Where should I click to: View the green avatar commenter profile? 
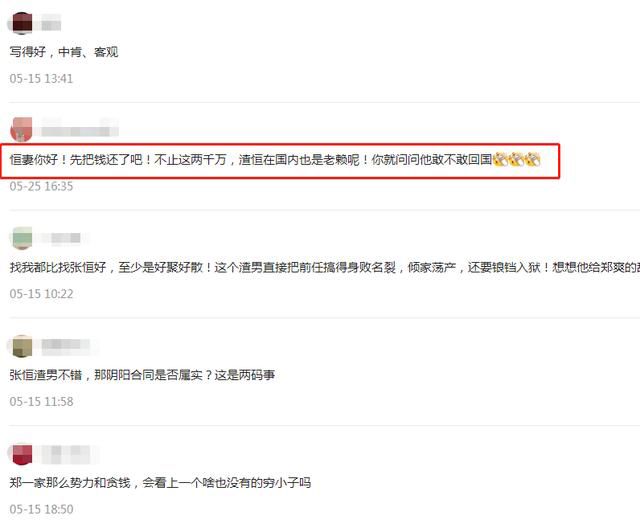22,237
